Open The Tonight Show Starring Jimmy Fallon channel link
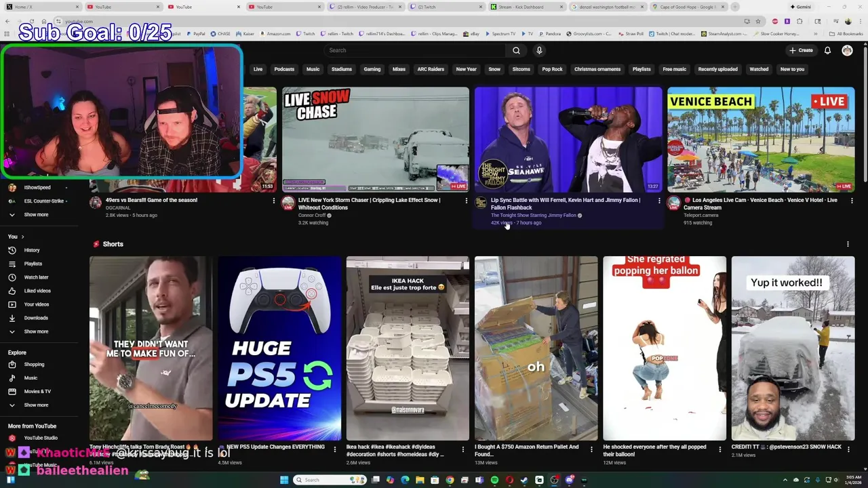The height and width of the screenshot is (488, 868). click(533, 216)
